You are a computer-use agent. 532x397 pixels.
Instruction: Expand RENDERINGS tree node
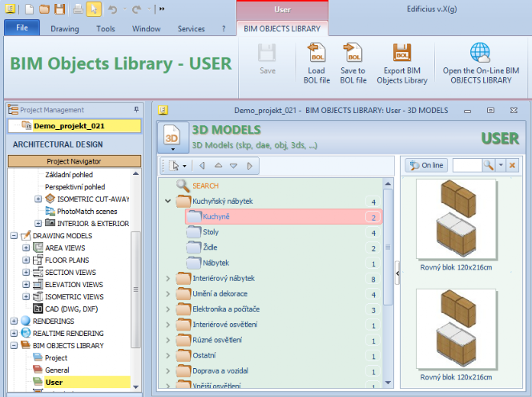click(x=14, y=321)
